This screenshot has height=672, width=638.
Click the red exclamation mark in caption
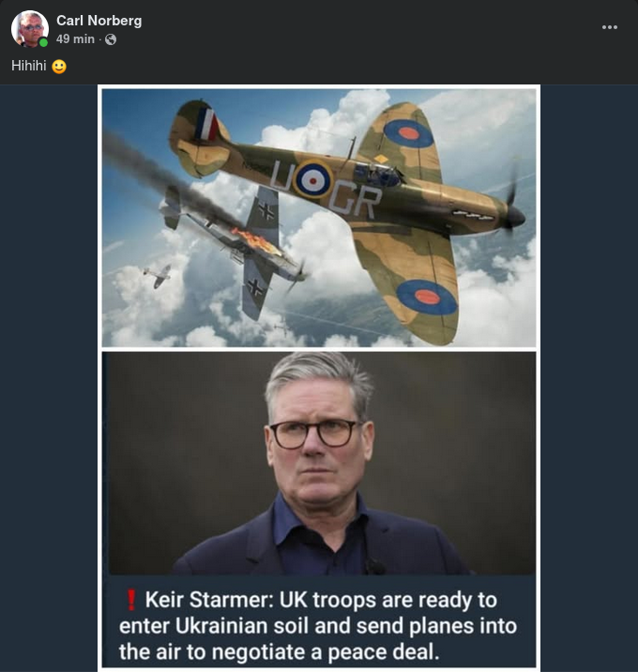coord(130,600)
